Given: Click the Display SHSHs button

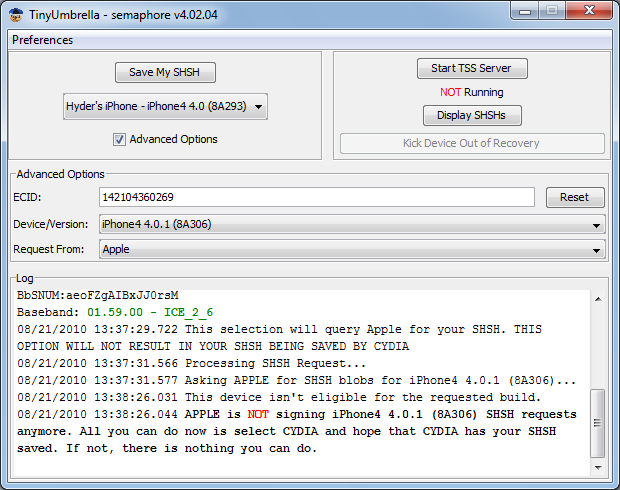Looking at the screenshot, I should point(472,115).
